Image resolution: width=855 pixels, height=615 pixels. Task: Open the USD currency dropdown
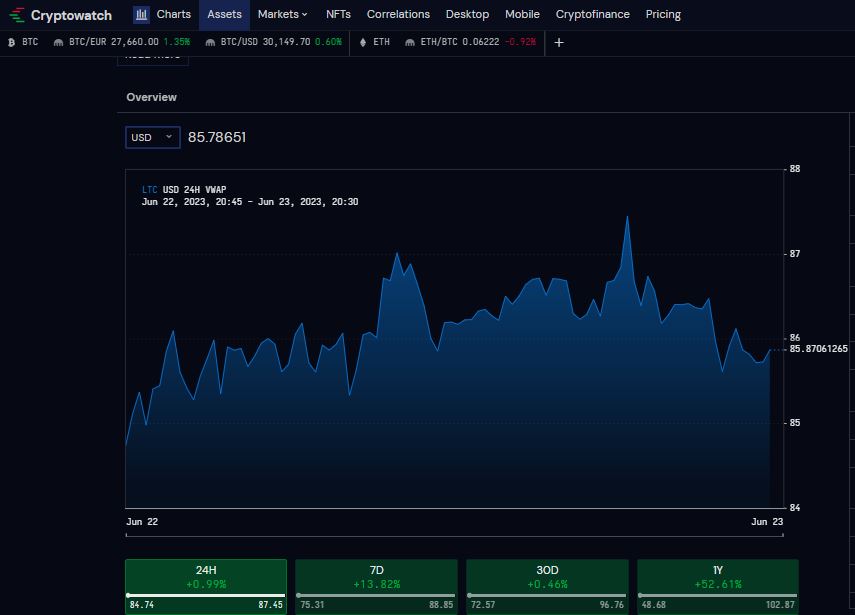[151, 137]
